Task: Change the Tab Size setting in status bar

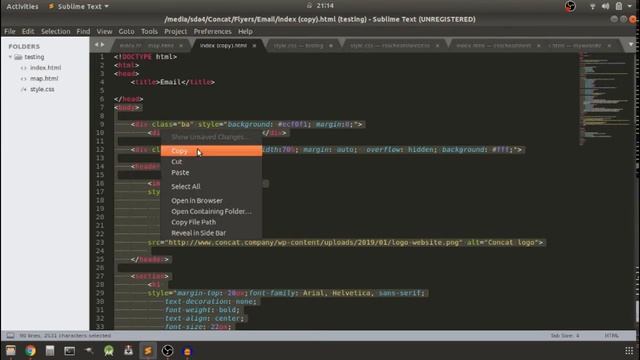Action: pyautogui.click(x=565, y=336)
